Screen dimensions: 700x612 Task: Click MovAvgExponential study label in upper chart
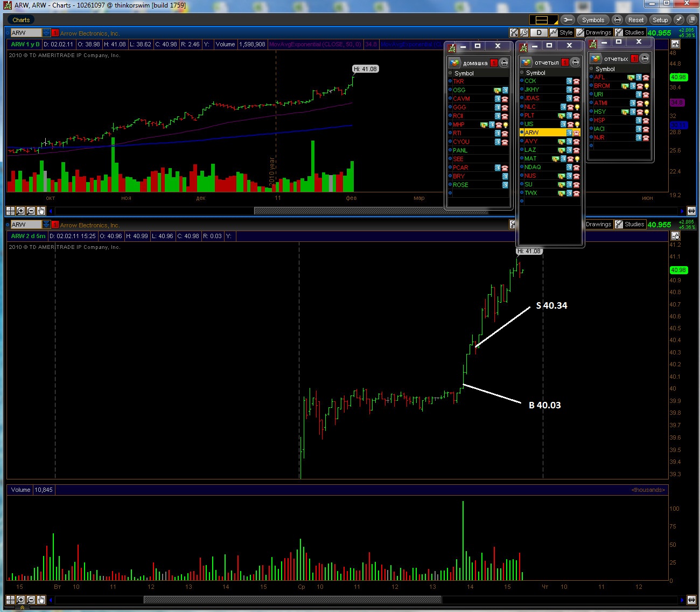coord(315,44)
